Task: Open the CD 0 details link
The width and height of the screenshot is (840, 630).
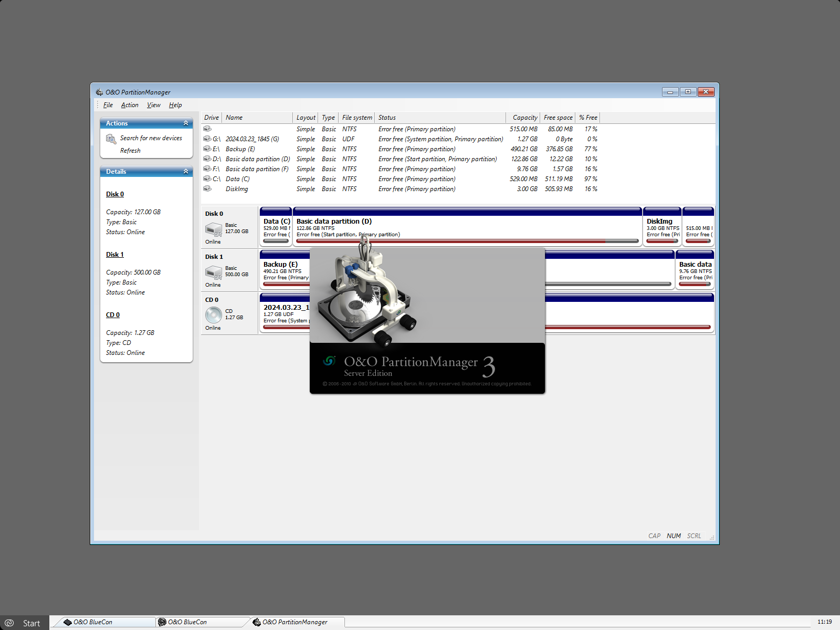Action: coord(113,315)
